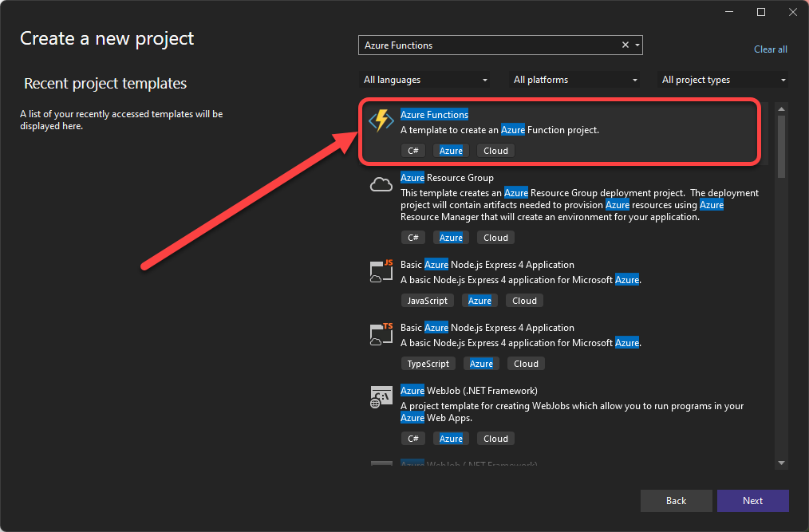Click the Azure tag under Azure Functions
The height and width of the screenshot is (532, 809).
(451, 151)
